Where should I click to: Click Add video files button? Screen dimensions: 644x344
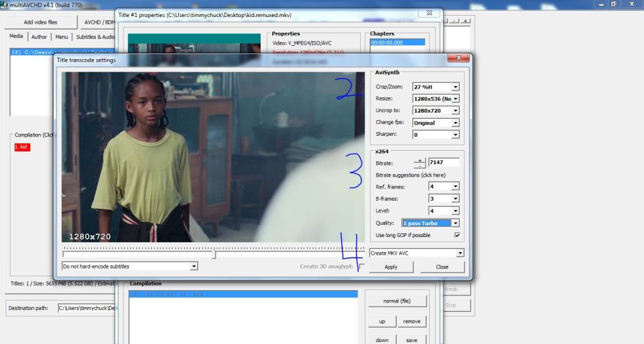click(x=41, y=22)
